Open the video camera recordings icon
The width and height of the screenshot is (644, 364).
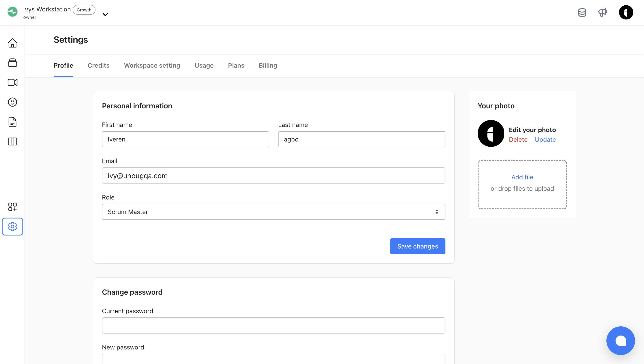coord(12,82)
